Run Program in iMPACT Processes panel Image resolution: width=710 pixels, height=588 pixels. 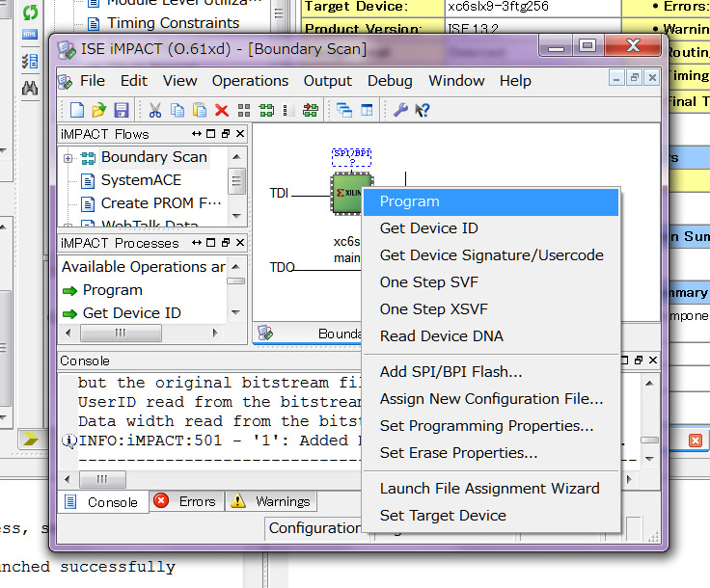click(112, 290)
